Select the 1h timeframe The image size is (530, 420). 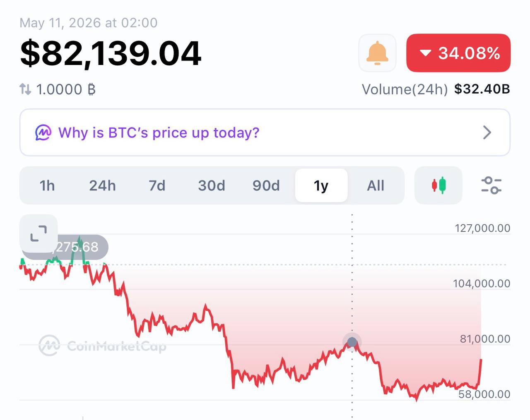click(47, 186)
